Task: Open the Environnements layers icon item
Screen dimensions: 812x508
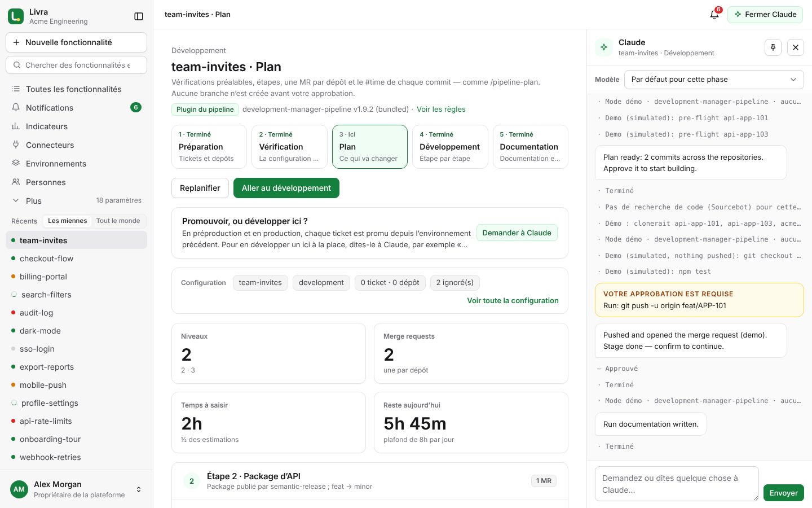Action: tap(76, 164)
